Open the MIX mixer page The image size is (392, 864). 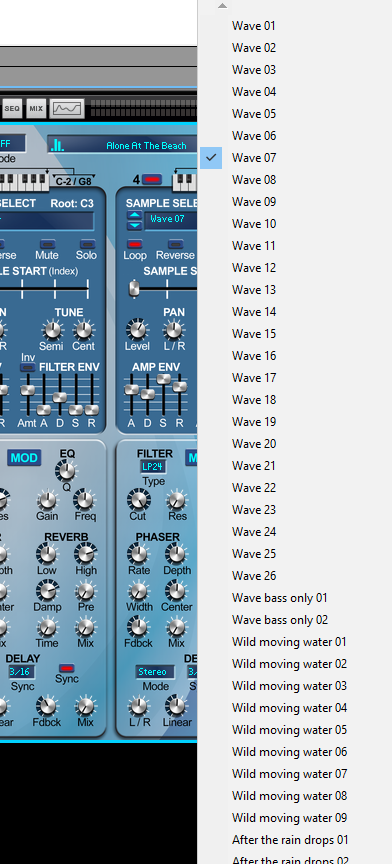coord(36,109)
